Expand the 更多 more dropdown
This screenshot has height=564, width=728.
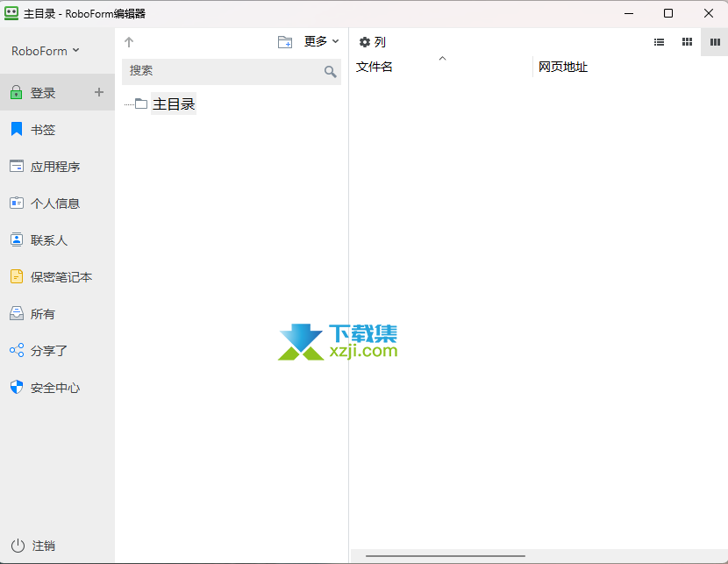coord(321,42)
